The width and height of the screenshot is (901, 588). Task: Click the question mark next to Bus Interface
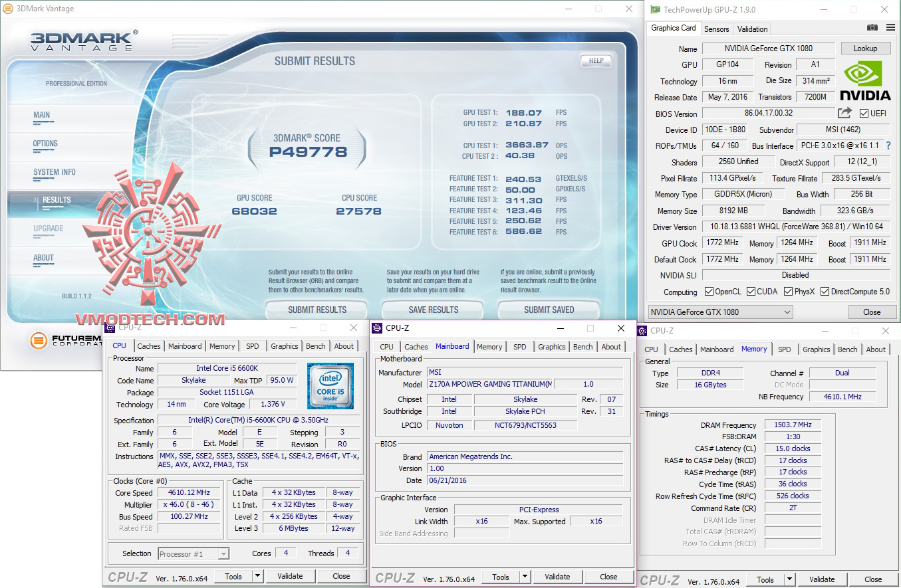pyautogui.click(x=890, y=146)
